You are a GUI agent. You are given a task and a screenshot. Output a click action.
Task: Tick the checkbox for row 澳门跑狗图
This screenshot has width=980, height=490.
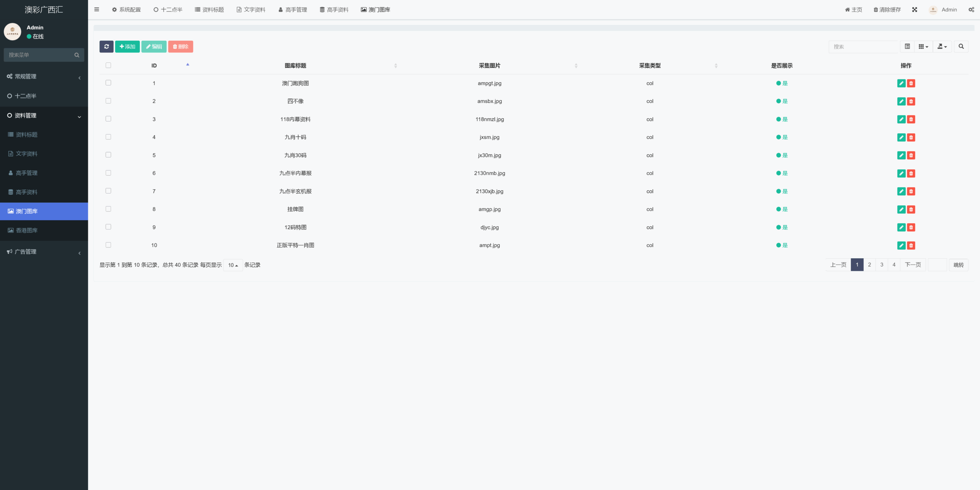(108, 83)
